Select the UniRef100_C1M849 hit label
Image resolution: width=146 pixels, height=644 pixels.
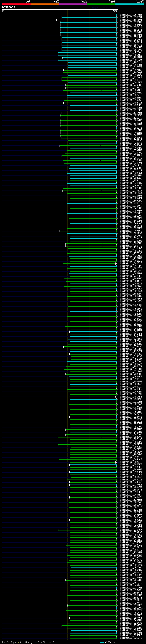131,550
